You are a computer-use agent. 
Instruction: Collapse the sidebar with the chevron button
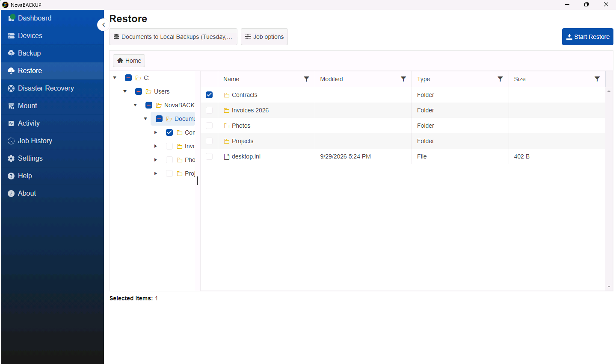tap(103, 25)
